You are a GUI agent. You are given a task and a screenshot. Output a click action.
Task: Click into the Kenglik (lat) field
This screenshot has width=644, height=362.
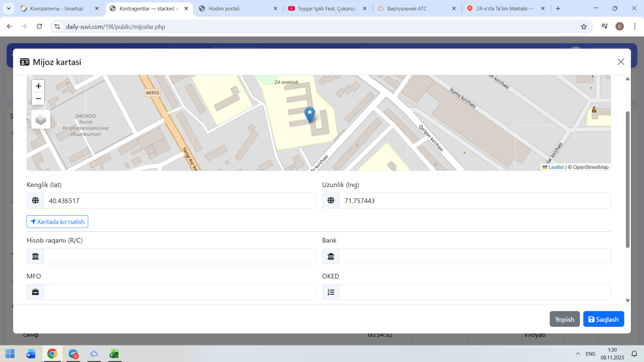pos(179,201)
